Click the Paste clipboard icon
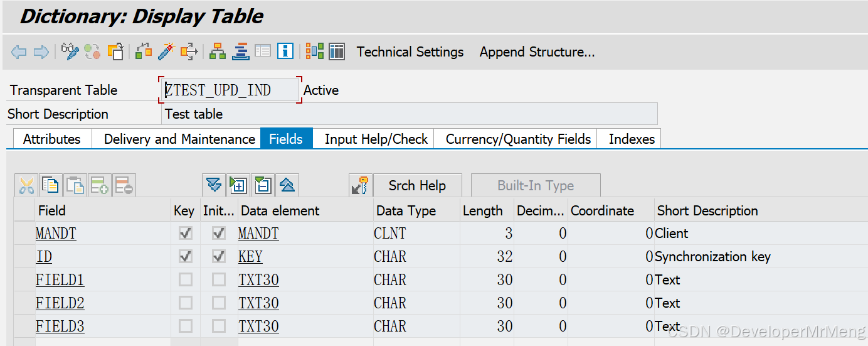 (x=75, y=185)
